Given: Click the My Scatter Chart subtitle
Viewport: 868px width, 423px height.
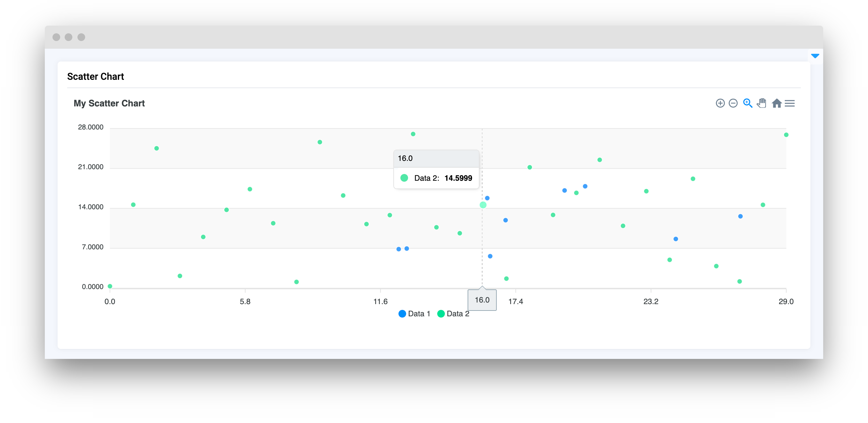Looking at the screenshot, I should pos(109,103).
